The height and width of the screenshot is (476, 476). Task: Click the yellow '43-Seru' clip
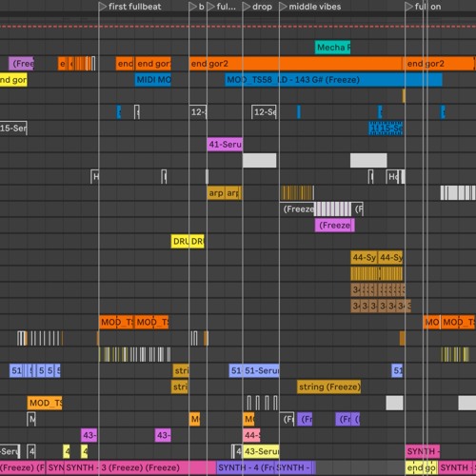[x=261, y=451]
